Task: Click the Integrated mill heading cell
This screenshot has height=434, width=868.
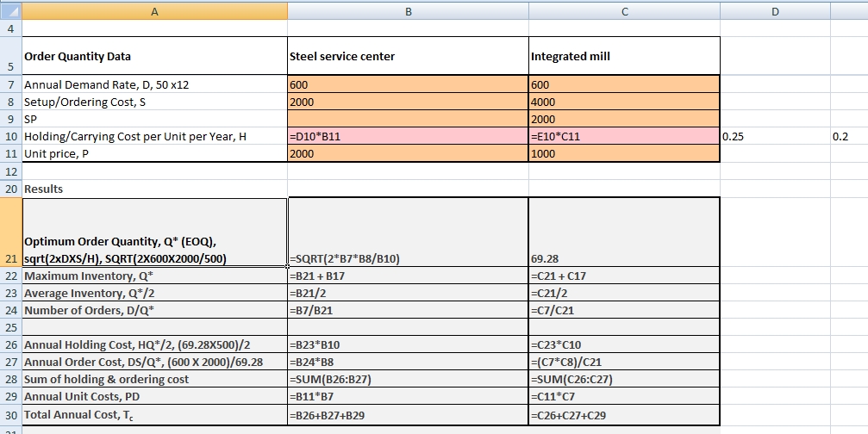Action: coord(623,57)
